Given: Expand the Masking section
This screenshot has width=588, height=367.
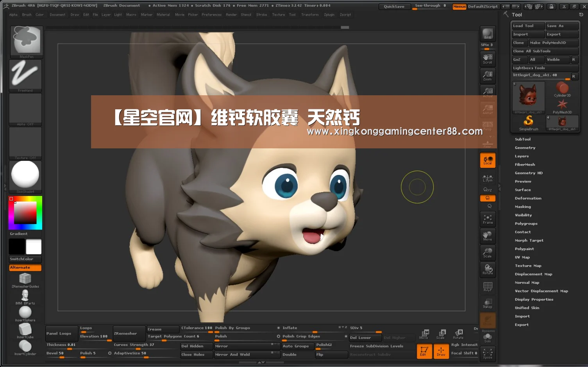Looking at the screenshot, I should point(523,207).
